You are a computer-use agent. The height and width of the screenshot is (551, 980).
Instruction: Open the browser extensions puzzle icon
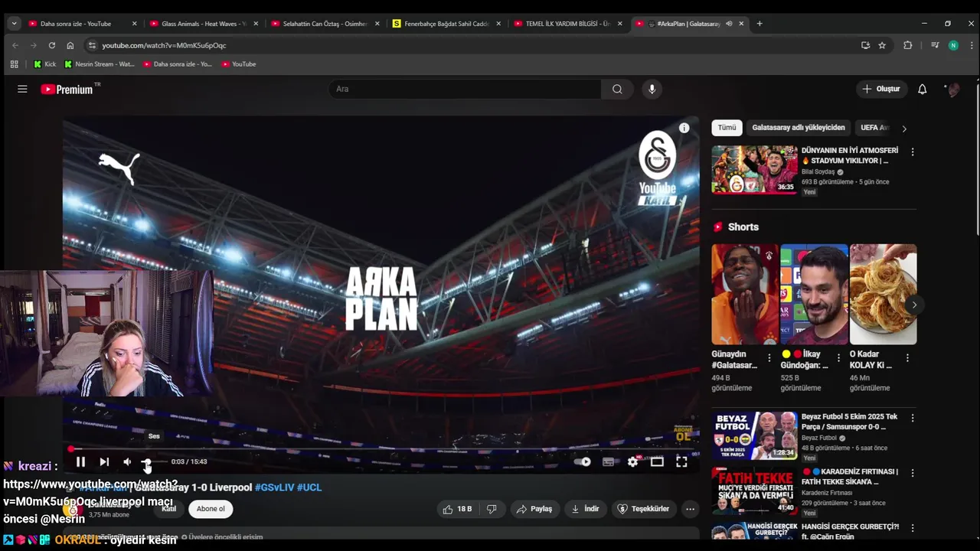pyautogui.click(x=908, y=45)
